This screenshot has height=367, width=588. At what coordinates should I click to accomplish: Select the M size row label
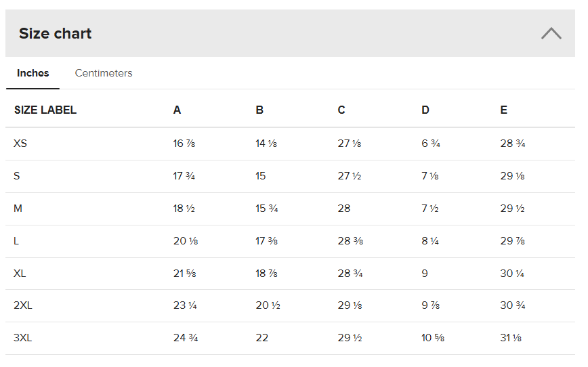click(x=18, y=209)
